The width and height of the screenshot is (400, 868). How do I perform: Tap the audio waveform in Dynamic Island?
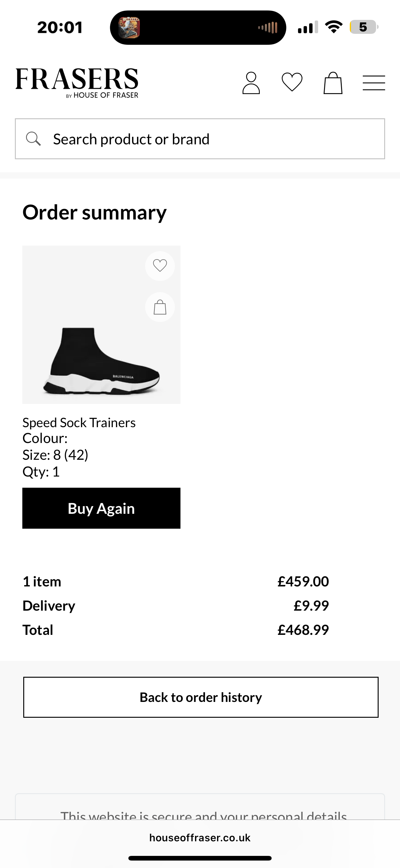(x=268, y=28)
